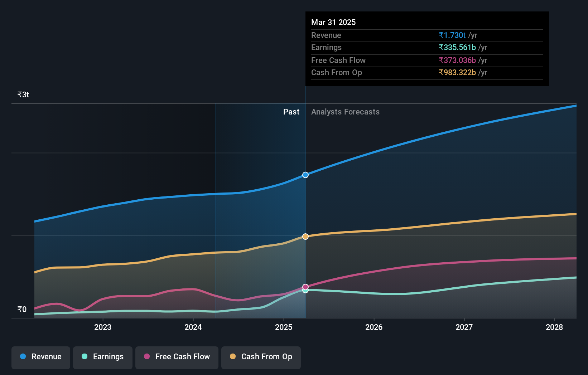Click the 2028 x-axis label
The image size is (588, 375).
pos(554,327)
